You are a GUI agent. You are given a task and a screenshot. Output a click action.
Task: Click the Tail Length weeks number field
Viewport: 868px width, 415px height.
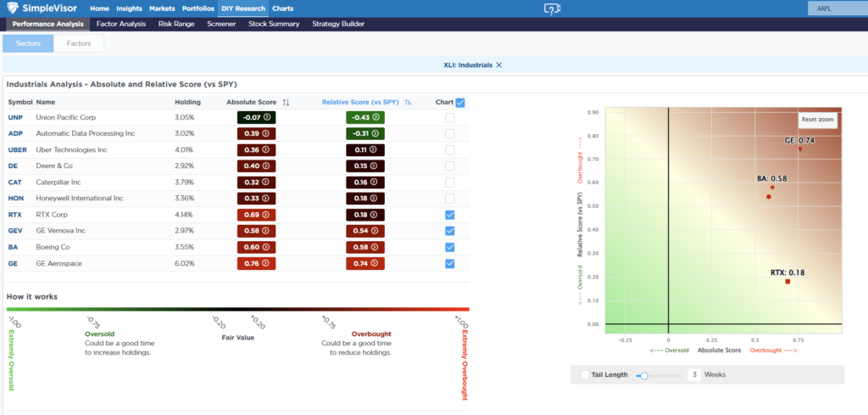694,374
